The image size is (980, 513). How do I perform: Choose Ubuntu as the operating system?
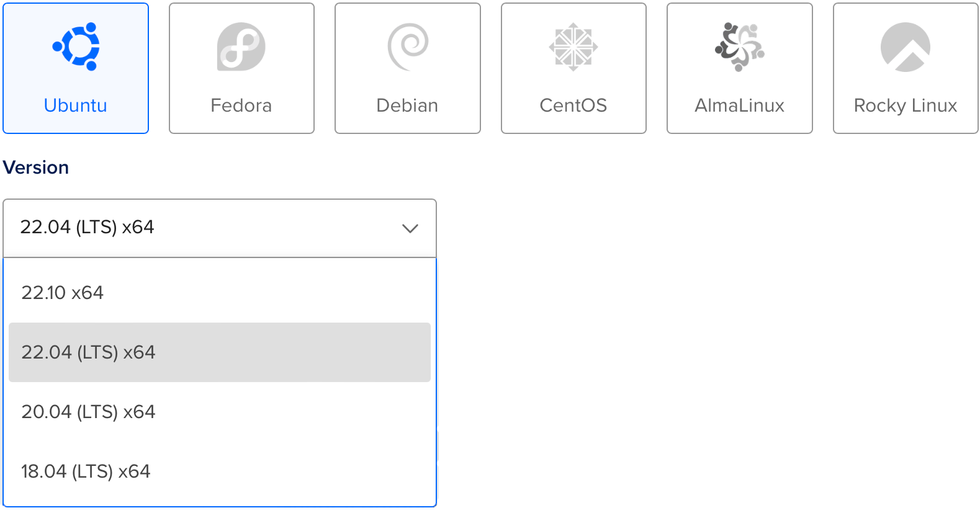coord(76,67)
